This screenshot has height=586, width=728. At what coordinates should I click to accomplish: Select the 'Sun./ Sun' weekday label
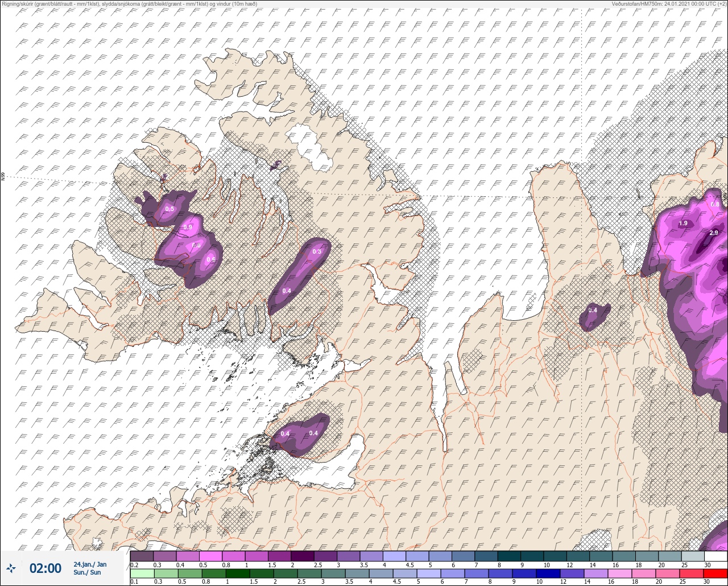(87, 572)
